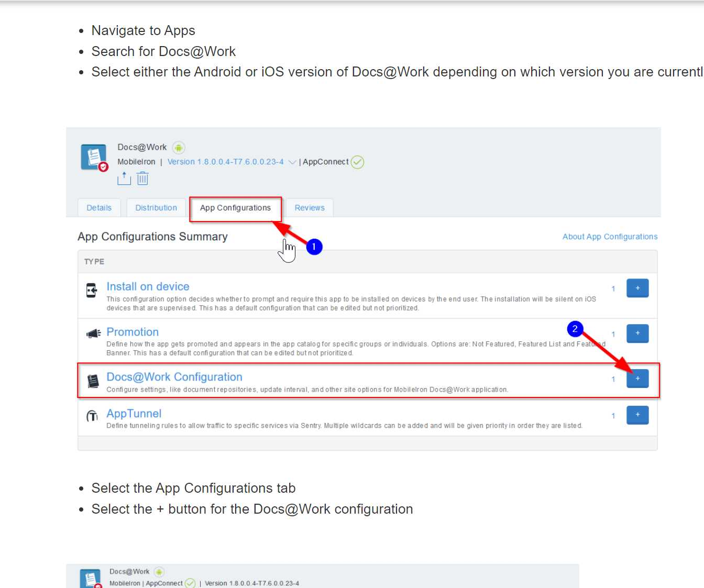Expand the version dropdown chevron
Viewport: 704px width, 588px height.
(x=292, y=162)
